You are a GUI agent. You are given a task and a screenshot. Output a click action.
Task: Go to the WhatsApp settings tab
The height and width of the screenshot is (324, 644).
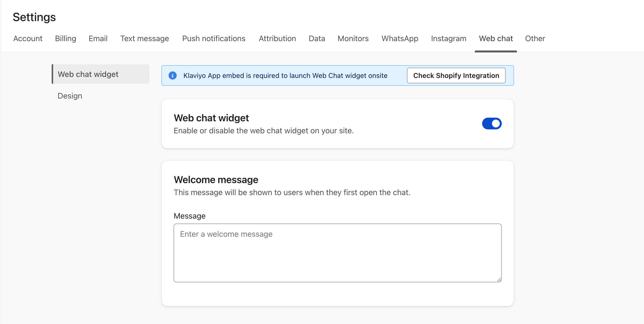tap(399, 38)
